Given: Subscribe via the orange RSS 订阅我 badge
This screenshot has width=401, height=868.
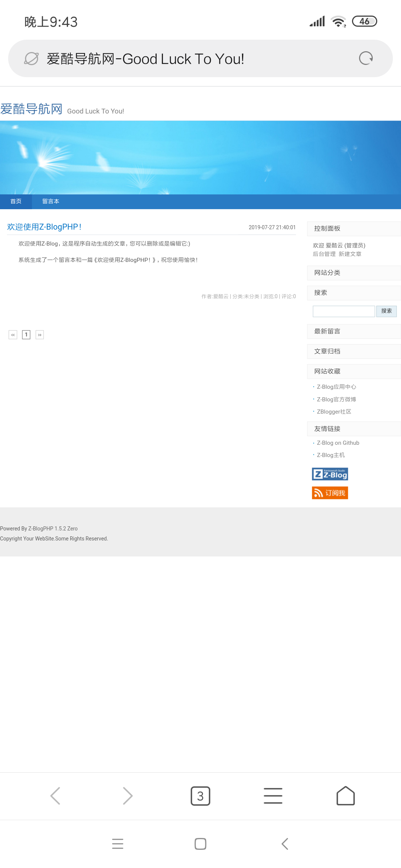Looking at the screenshot, I should 330,493.
